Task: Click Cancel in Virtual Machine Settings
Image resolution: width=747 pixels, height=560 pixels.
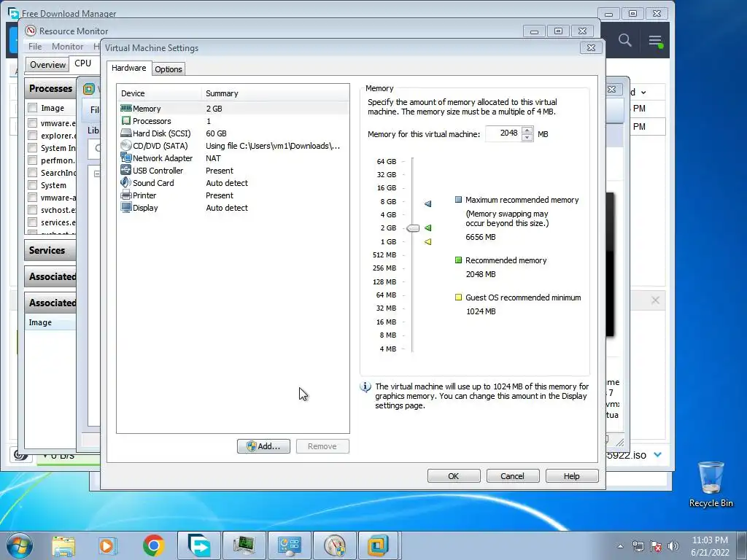Action: click(513, 475)
